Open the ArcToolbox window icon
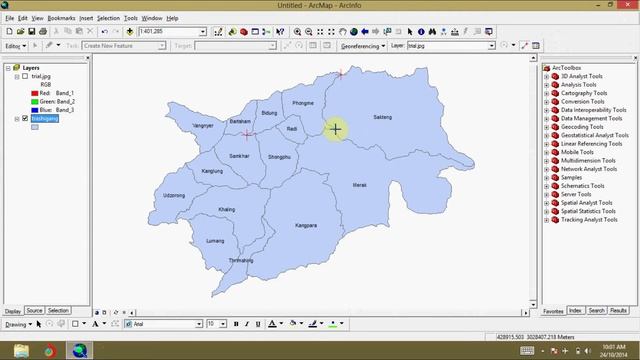 point(244,31)
